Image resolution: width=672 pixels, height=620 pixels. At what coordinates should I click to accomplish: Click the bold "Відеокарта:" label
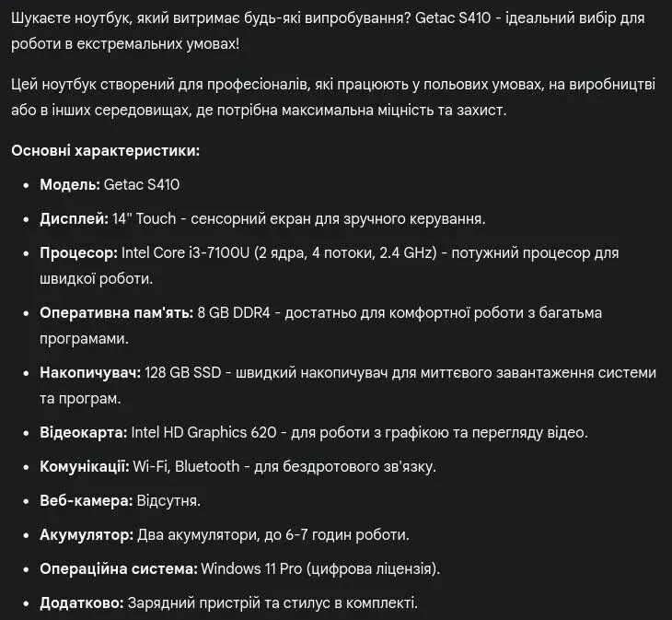click(x=83, y=432)
